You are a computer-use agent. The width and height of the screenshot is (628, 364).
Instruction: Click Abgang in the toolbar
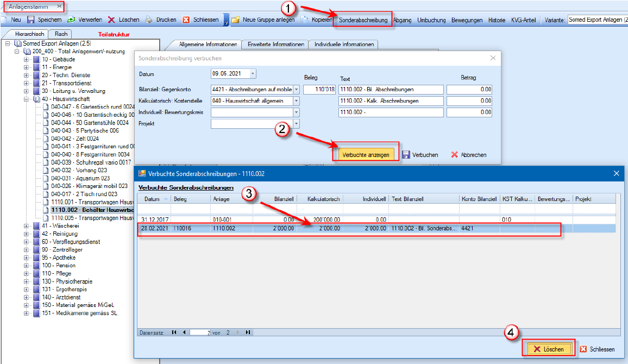[x=402, y=20]
